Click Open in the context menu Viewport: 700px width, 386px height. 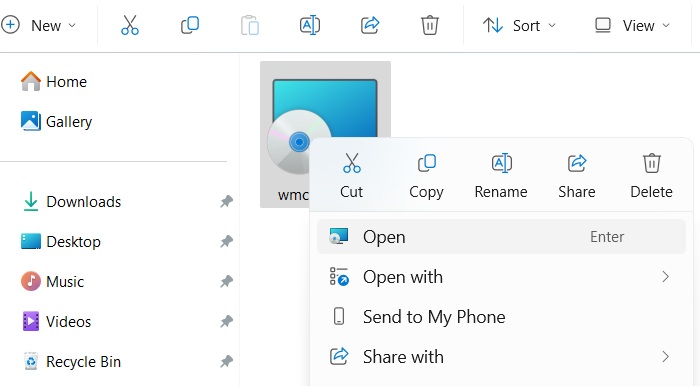click(501, 237)
